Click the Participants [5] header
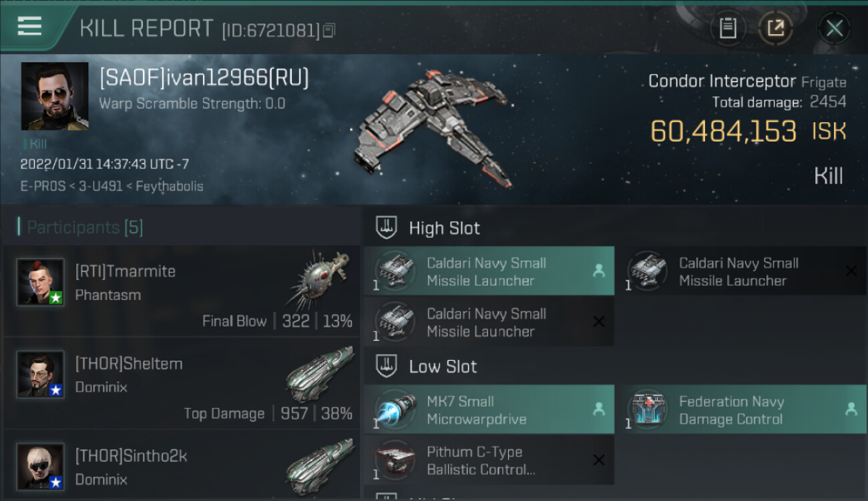Screen dimensions: 868x501 point(84,228)
